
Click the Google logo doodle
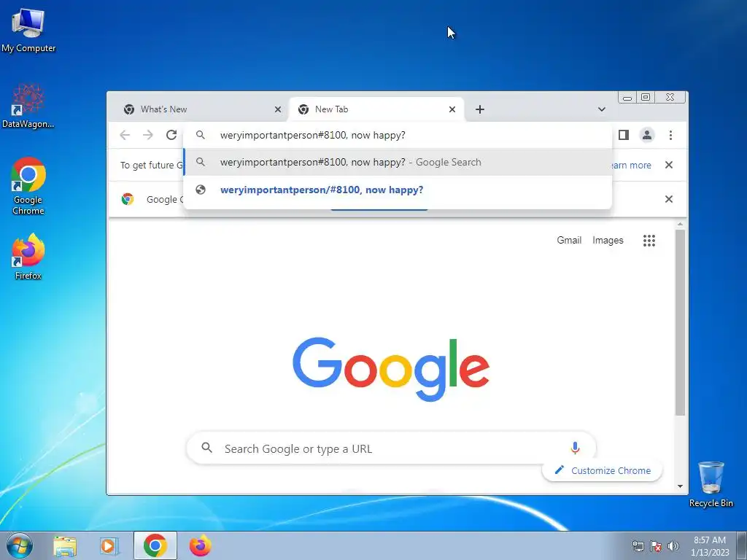click(x=391, y=369)
